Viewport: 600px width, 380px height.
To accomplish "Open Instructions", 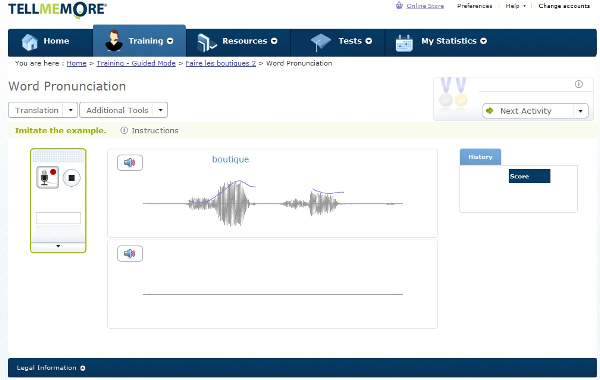I will click(155, 130).
